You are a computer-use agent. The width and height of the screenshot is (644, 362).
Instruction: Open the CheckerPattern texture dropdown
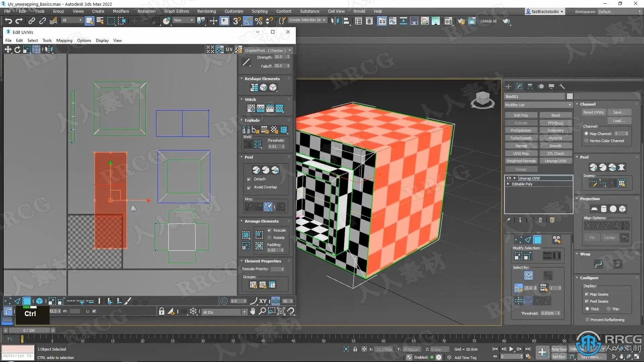tap(268, 51)
